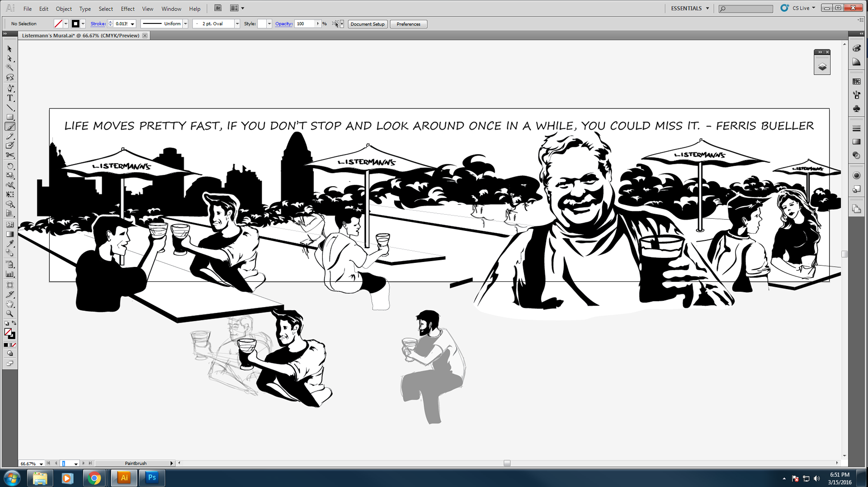Select the Pen tool
868x487 pixels.
(x=9, y=88)
